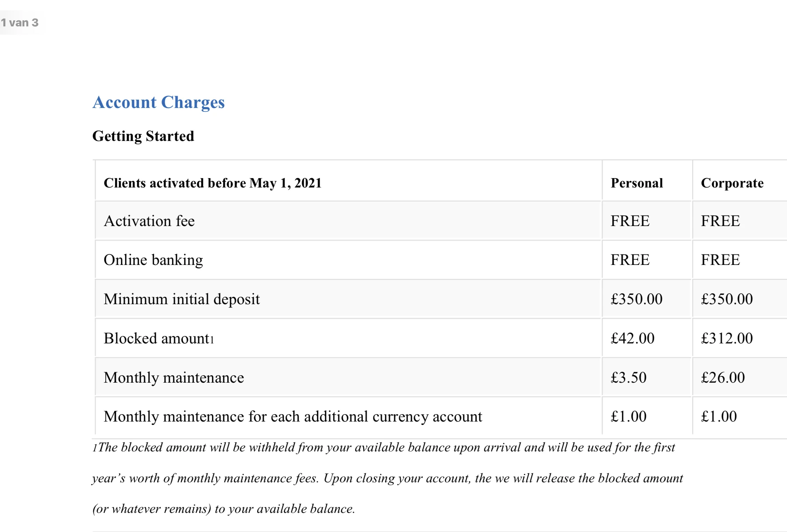
Task: Click the 'Personal' column header
Action: tap(637, 183)
